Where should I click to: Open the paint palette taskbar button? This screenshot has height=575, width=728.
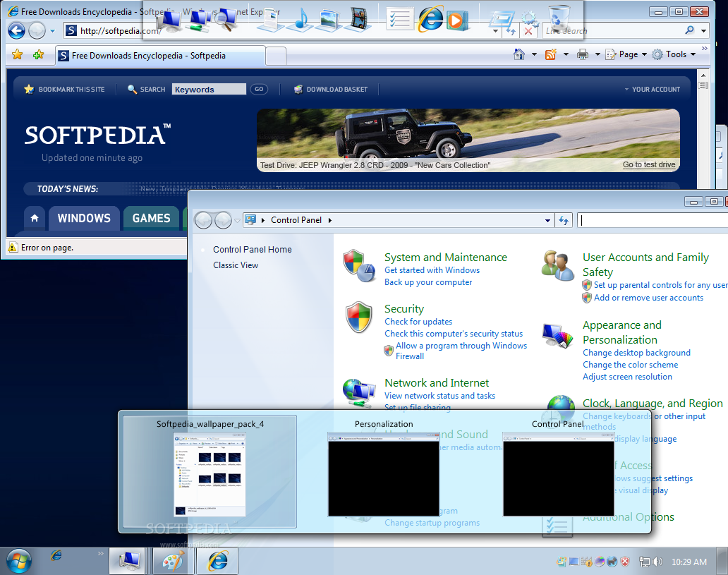coord(174,561)
